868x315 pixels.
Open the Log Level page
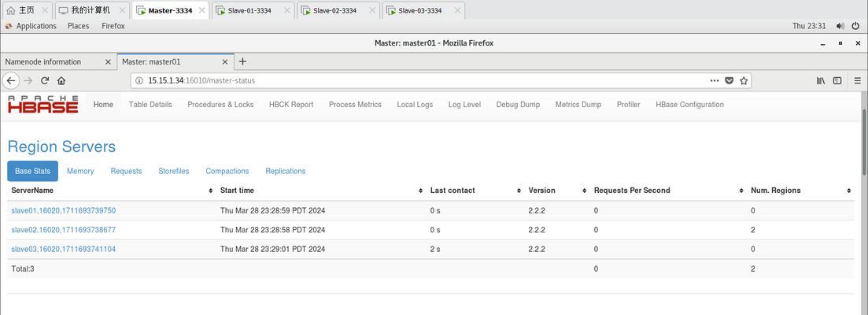(x=464, y=104)
